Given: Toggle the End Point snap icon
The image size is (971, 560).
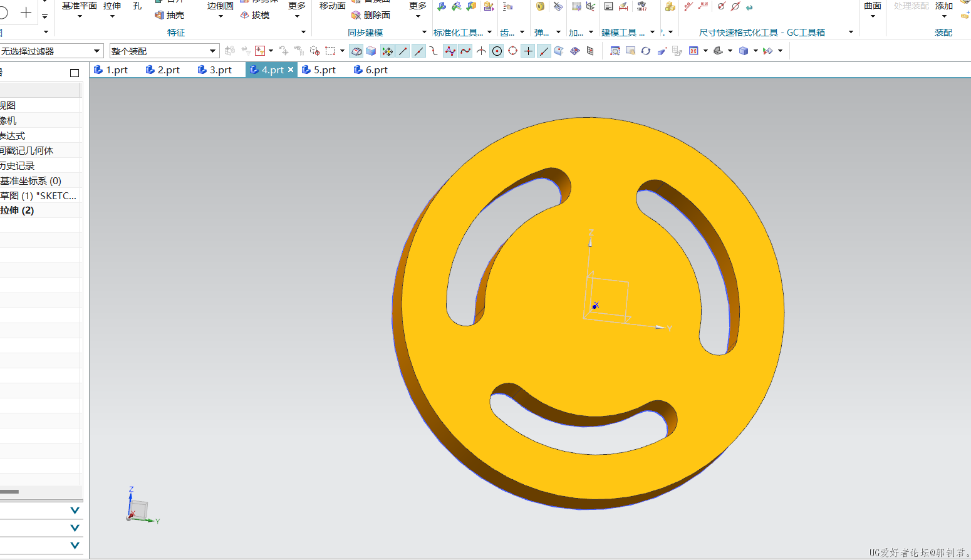Looking at the screenshot, I should pyautogui.click(x=403, y=51).
